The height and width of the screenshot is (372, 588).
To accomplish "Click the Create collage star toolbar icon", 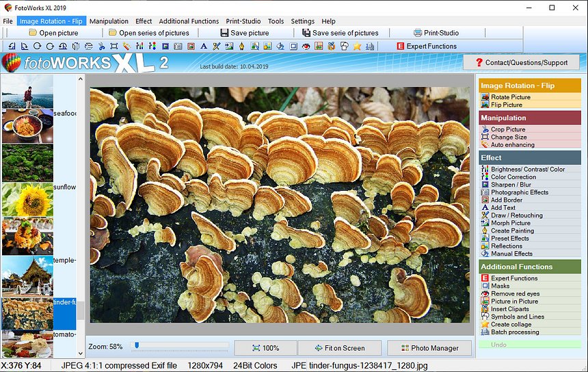I will coord(357,46).
